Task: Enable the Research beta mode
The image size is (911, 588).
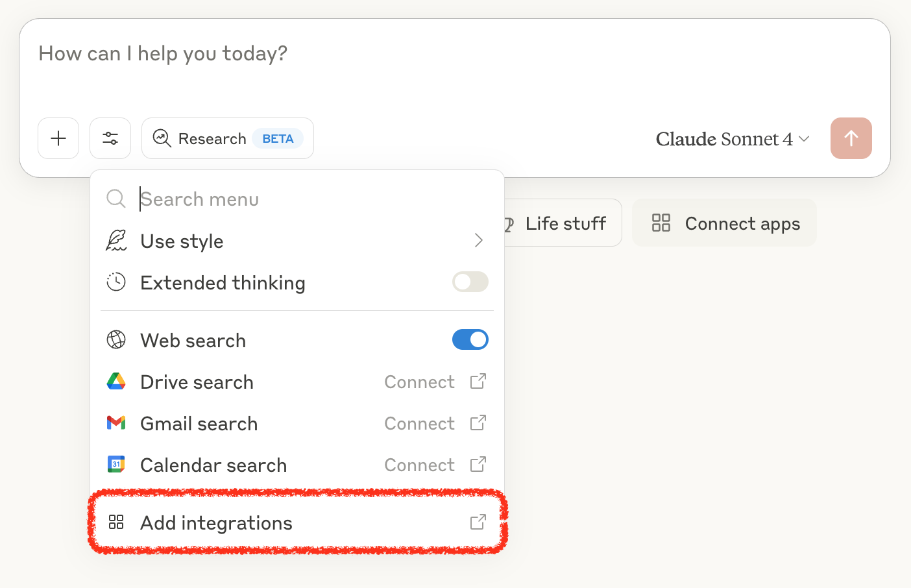Action: [x=228, y=138]
